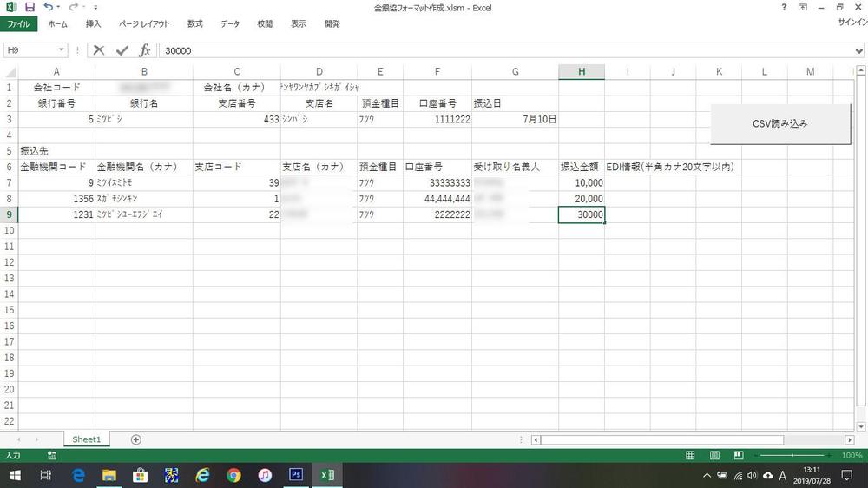Viewport: 868px width, 488px height.
Task: Open Internet Explorer from the taskbar
Action: point(202,475)
